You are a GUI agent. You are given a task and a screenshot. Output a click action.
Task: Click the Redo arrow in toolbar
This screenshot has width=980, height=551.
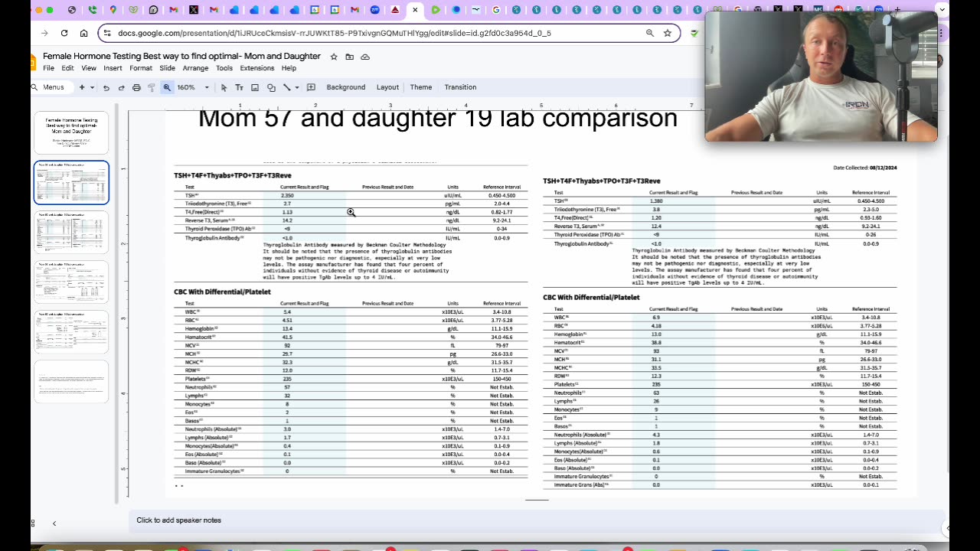pos(121,87)
